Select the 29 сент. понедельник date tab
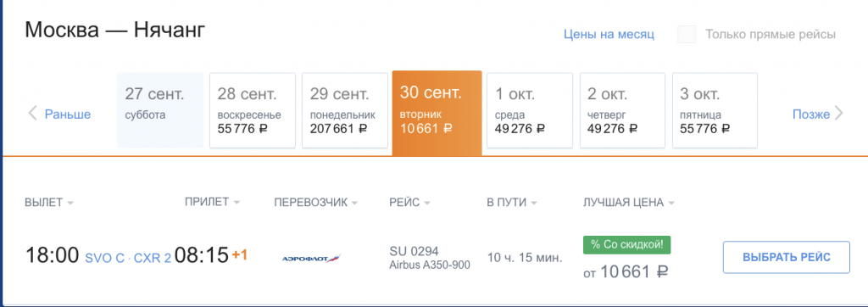The height and width of the screenshot is (307, 868). (x=345, y=110)
